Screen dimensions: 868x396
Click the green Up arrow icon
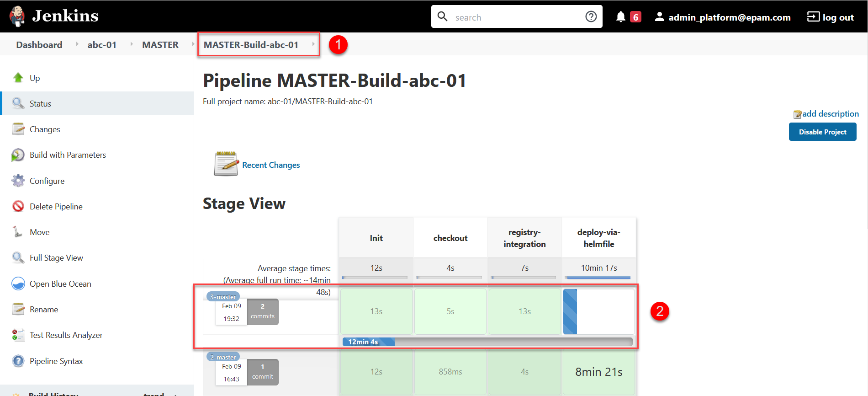point(18,78)
